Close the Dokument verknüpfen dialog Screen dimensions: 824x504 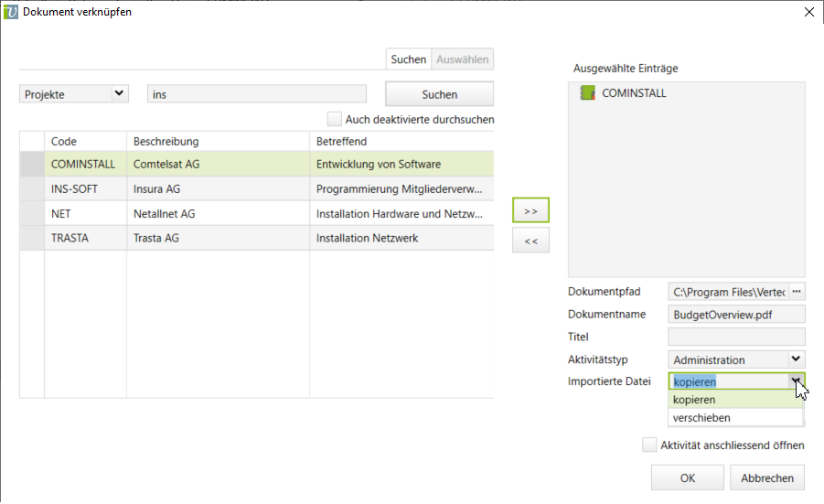click(x=808, y=12)
